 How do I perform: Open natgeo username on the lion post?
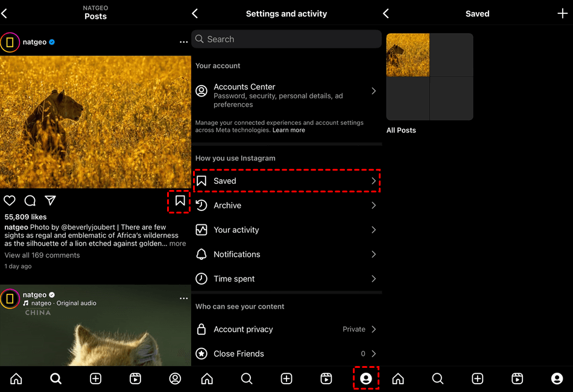coord(35,42)
